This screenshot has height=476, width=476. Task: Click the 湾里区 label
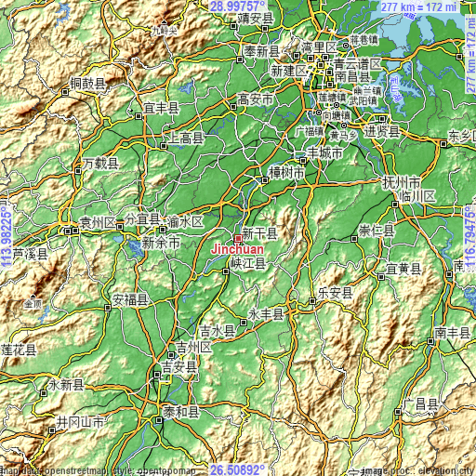319,48
